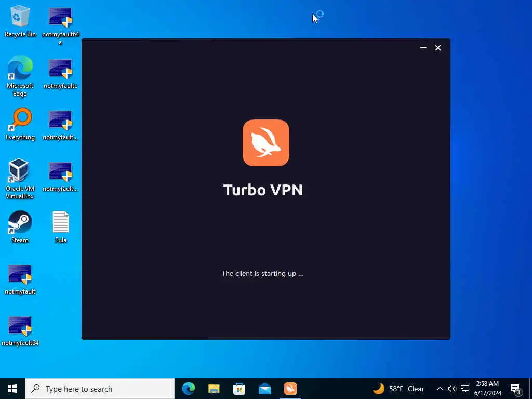This screenshot has width=532, height=399.
Task: Open the clock showing 2:58 AM
Action: pyautogui.click(x=487, y=389)
